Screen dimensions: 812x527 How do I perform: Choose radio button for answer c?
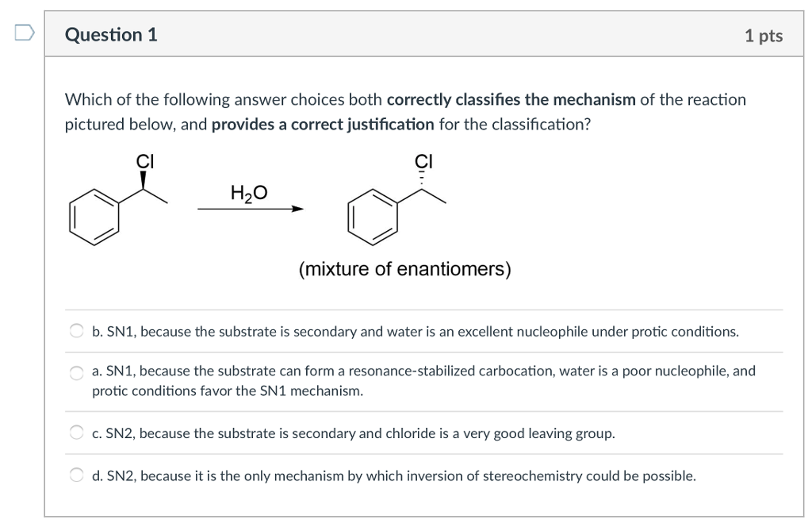point(77,433)
